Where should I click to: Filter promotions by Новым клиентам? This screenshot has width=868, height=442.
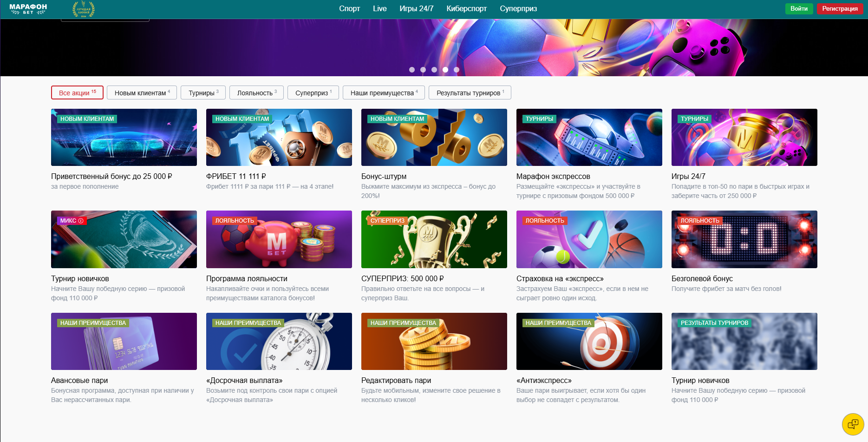click(142, 93)
